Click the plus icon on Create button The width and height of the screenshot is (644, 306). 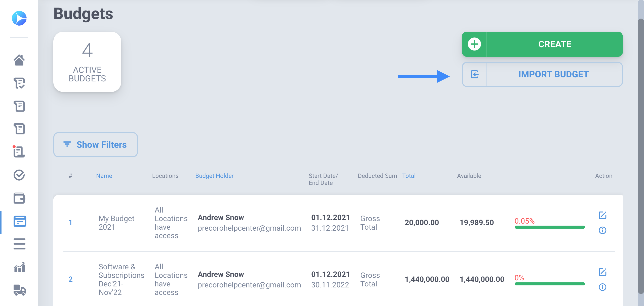tap(474, 44)
